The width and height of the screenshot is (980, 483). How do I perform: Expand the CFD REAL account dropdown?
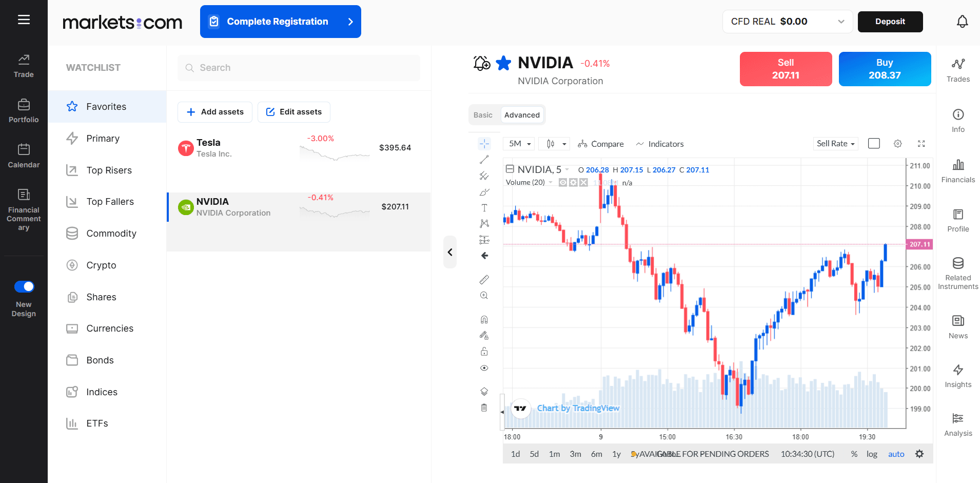click(x=788, y=22)
